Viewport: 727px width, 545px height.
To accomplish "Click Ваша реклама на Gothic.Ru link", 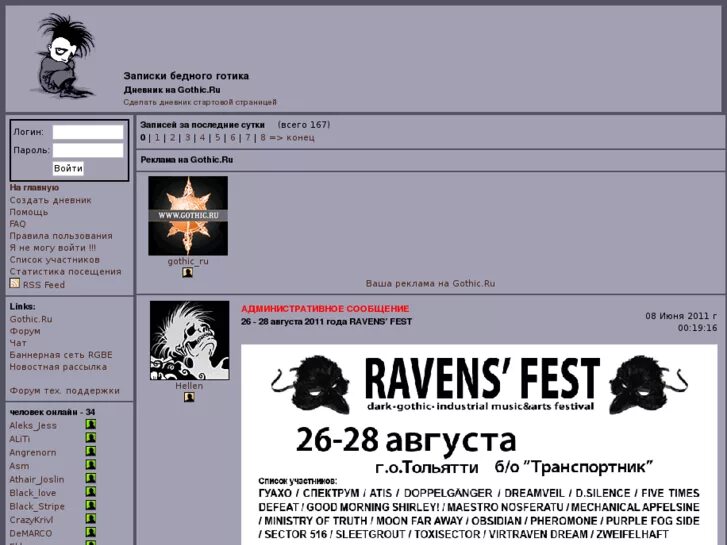I will point(430,283).
